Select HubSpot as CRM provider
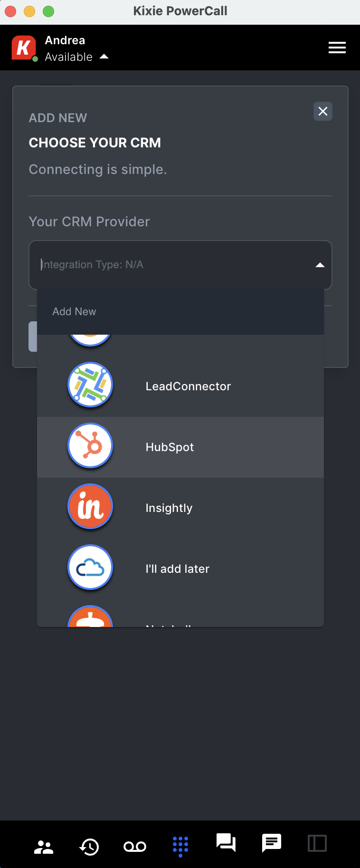The width and height of the screenshot is (360, 868). coord(180,447)
